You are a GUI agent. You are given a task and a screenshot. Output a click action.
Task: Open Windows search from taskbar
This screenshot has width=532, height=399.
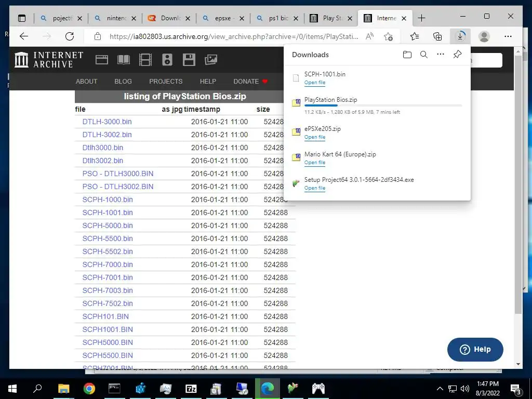pyautogui.click(x=37, y=389)
